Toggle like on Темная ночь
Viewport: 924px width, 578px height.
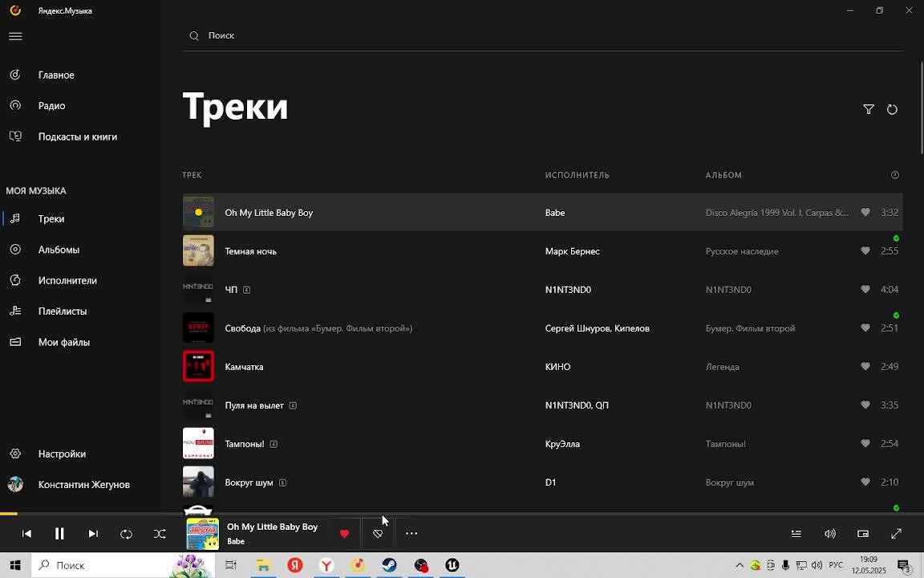pos(865,250)
